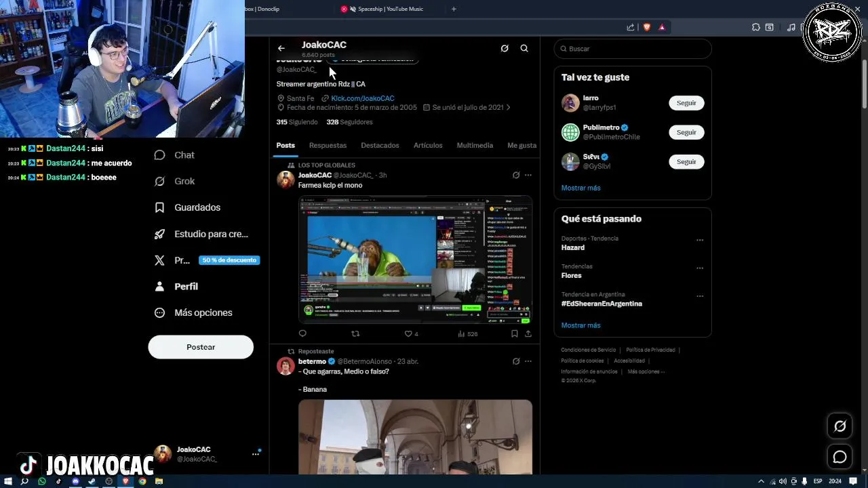Search this profile with the magnifier icon
868x488 pixels.
click(524, 48)
